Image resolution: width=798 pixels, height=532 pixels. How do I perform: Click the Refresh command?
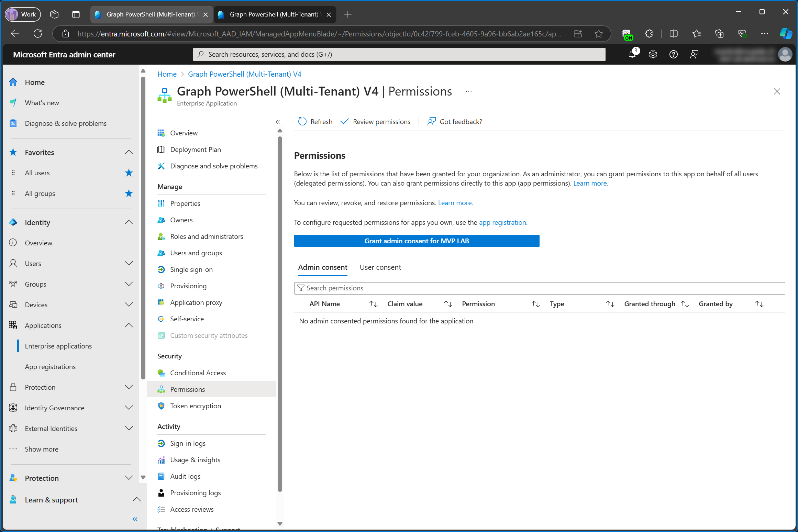point(315,122)
